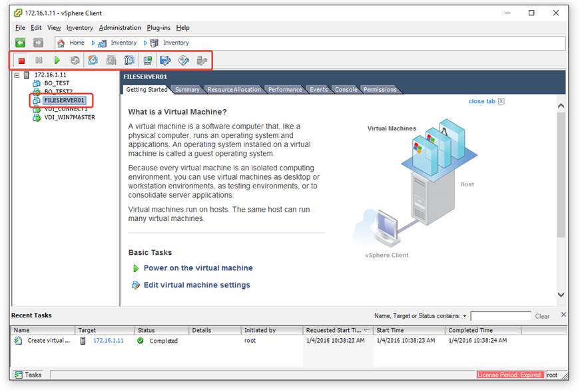Switch to the Permissions tab

click(x=380, y=89)
